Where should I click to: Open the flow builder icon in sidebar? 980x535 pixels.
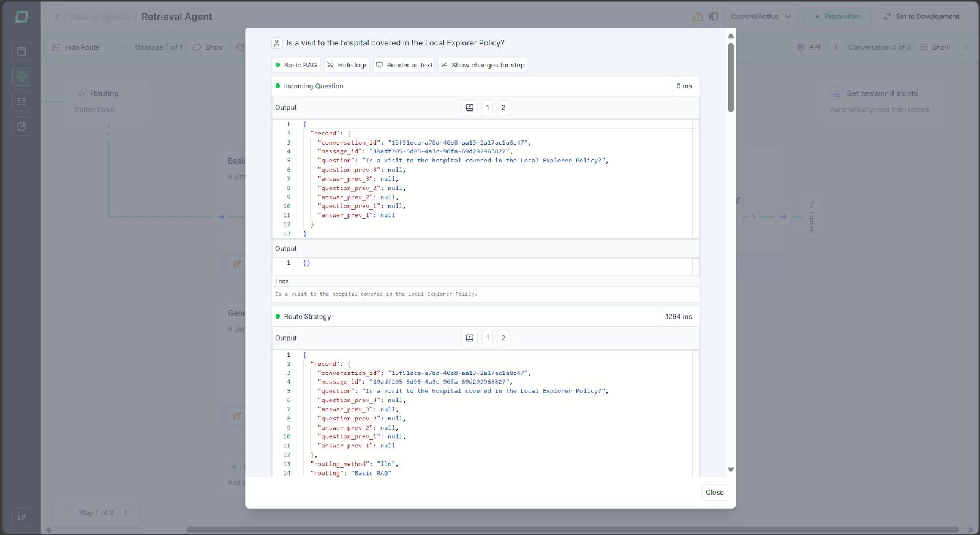(x=21, y=76)
